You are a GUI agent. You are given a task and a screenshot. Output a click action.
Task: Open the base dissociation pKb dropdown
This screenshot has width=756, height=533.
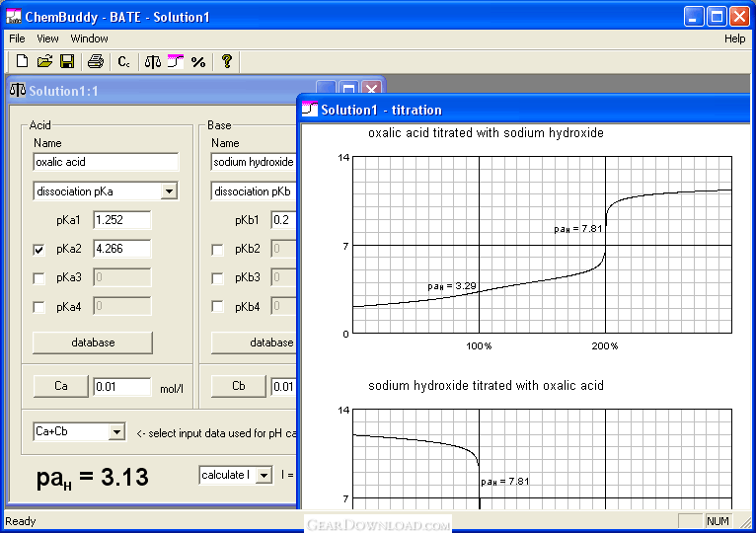click(x=253, y=191)
